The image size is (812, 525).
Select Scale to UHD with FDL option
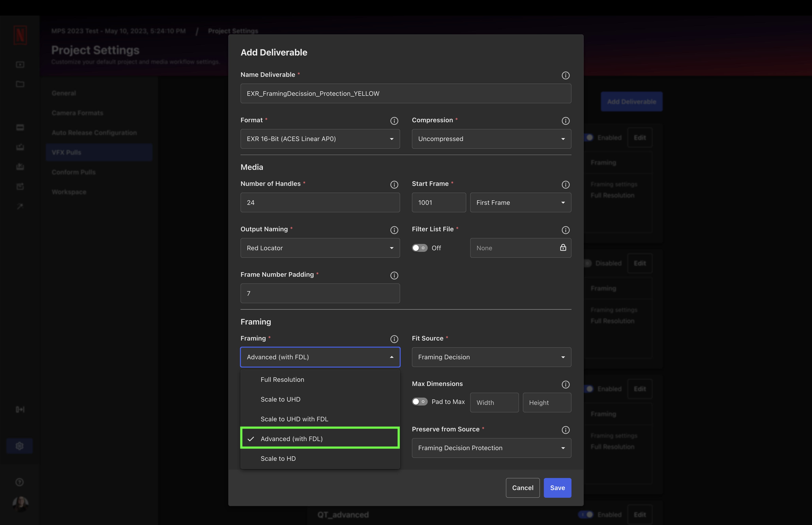point(320,419)
